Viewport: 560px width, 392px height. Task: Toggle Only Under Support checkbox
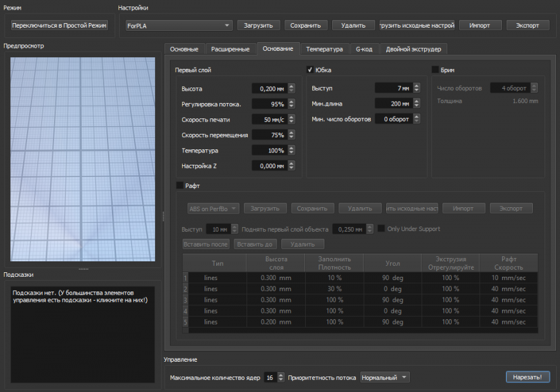click(x=381, y=229)
